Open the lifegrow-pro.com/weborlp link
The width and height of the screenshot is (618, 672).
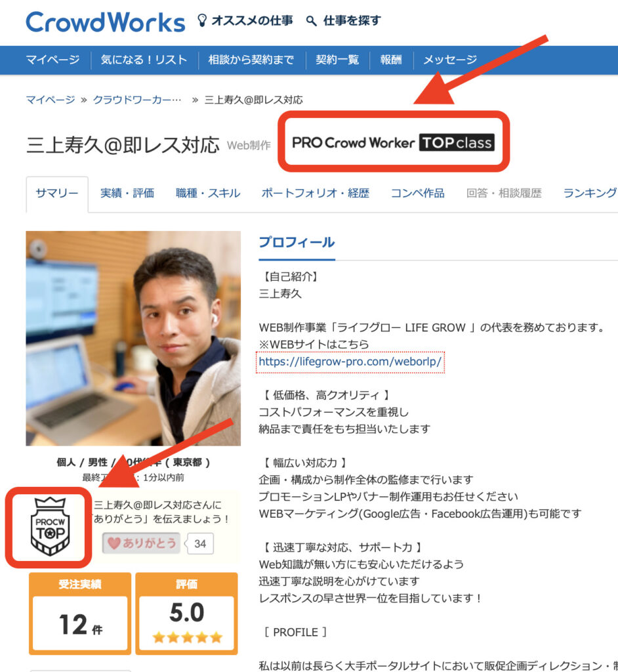click(350, 362)
